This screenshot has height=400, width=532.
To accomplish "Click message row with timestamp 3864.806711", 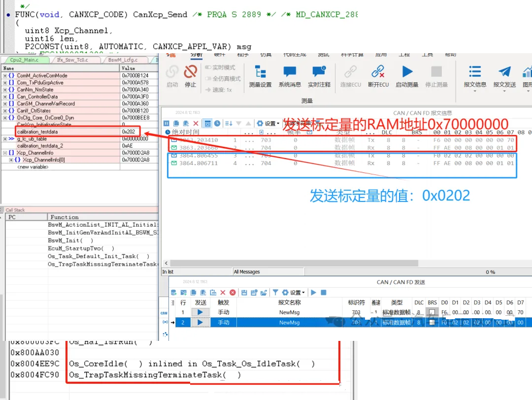I will (x=342, y=163).
